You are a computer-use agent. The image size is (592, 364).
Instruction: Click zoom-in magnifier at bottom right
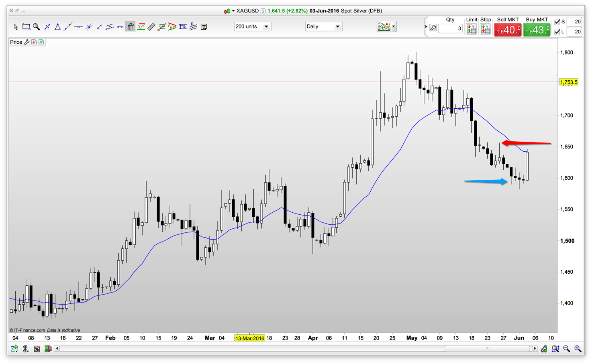pyautogui.click(x=578, y=349)
